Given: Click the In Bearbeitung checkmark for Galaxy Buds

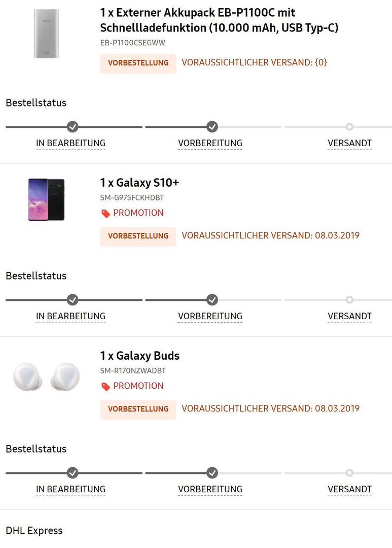Looking at the screenshot, I should 73,473.
